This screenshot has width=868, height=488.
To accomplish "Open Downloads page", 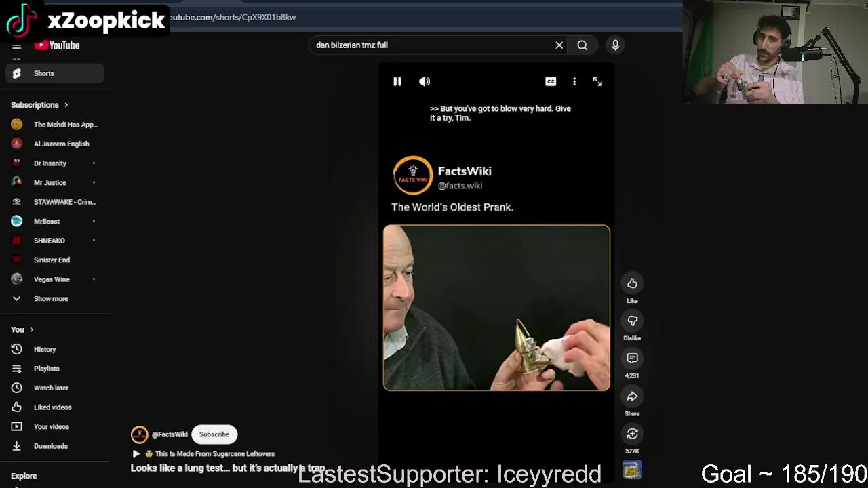I will click(x=54, y=446).
